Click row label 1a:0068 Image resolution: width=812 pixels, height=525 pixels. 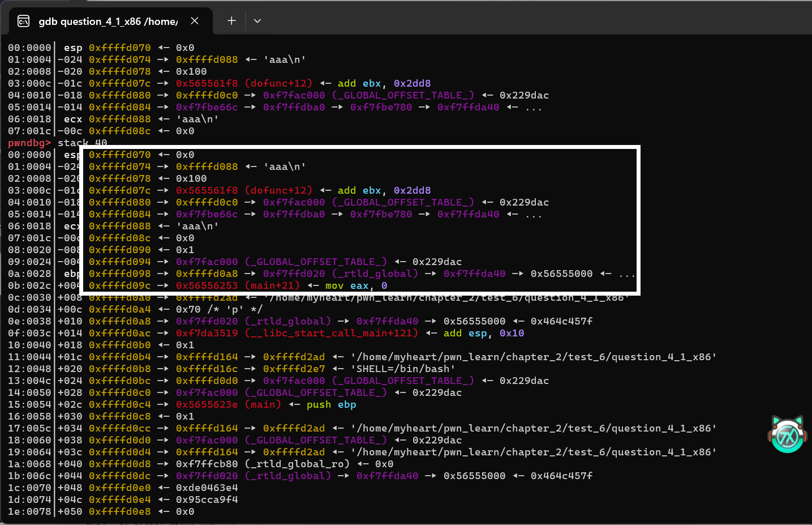tap(29, 464)
